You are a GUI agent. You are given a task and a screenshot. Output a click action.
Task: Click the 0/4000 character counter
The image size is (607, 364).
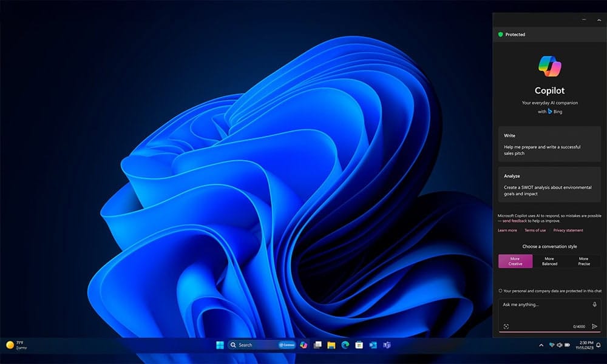[579, 326]
